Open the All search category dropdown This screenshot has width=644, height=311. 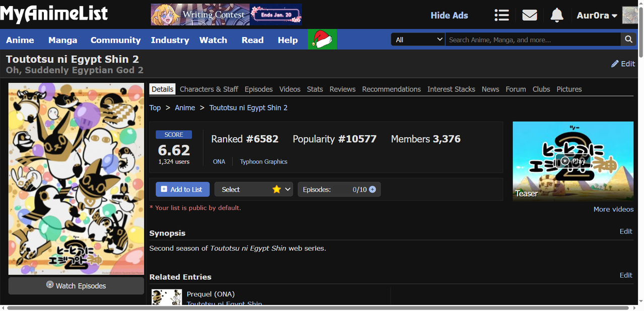[x=418, y=39]
